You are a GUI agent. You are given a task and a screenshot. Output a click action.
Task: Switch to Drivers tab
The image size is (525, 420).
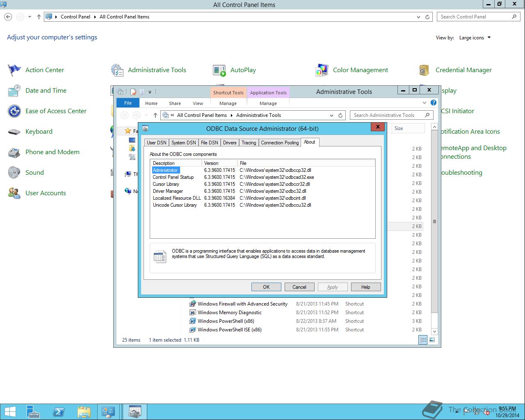230,143
